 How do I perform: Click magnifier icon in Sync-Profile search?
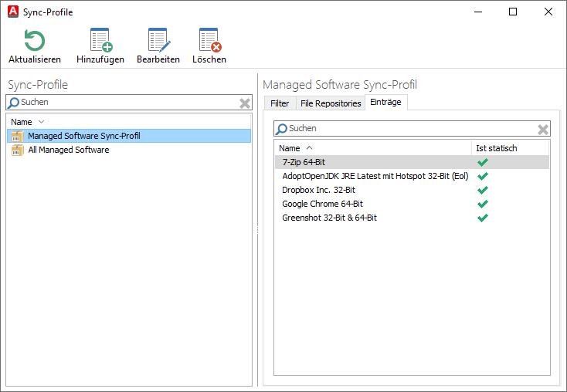click(13, 103)
